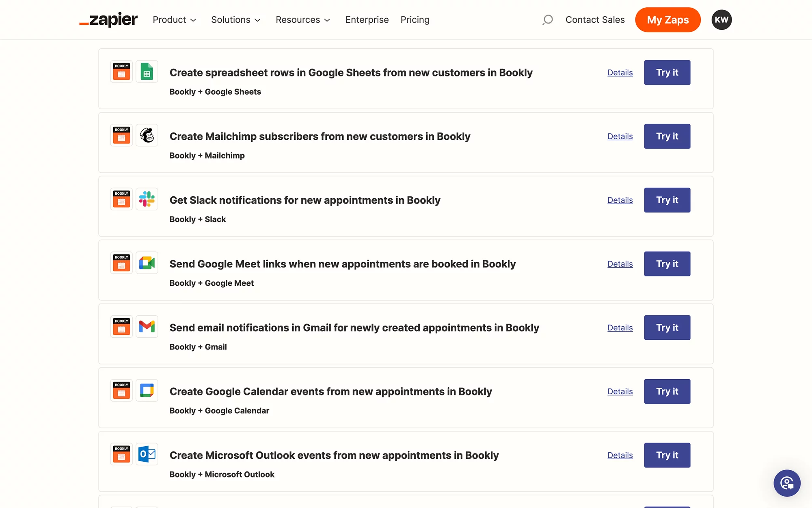Image resolution: width=812 pixels, height=508 pixels.
Task: Click the 'Bookly + Gmail' label
Action: click(x=198, y=347)
